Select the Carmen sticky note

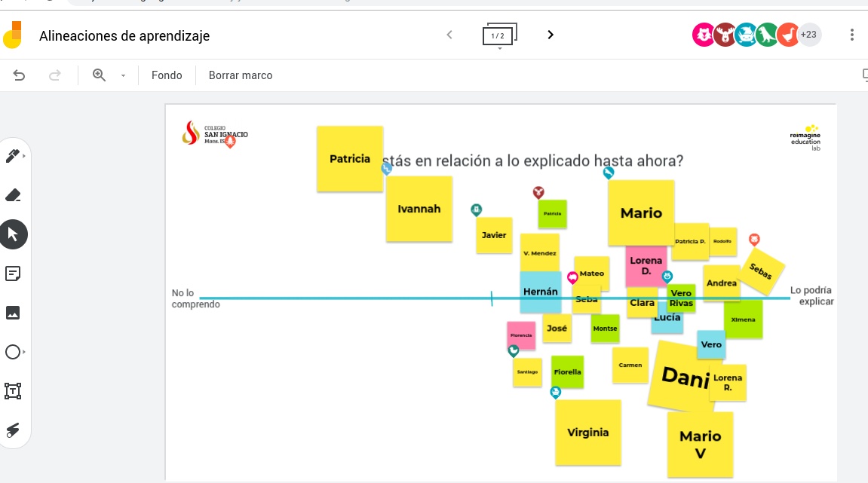tap(630, 365)
